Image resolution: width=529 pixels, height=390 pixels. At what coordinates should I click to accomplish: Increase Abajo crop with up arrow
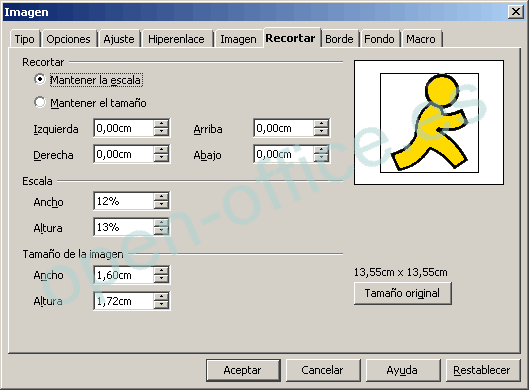[x=321, y=150]
